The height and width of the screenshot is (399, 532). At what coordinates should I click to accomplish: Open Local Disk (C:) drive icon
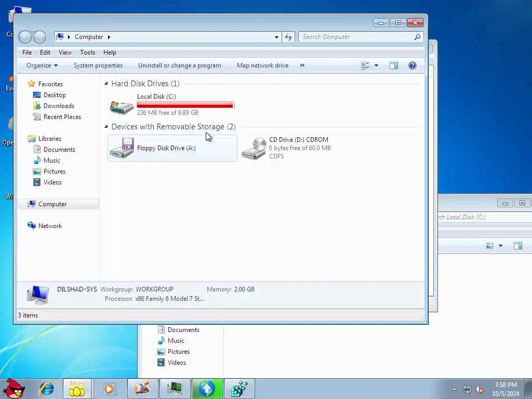coord(122,107)
